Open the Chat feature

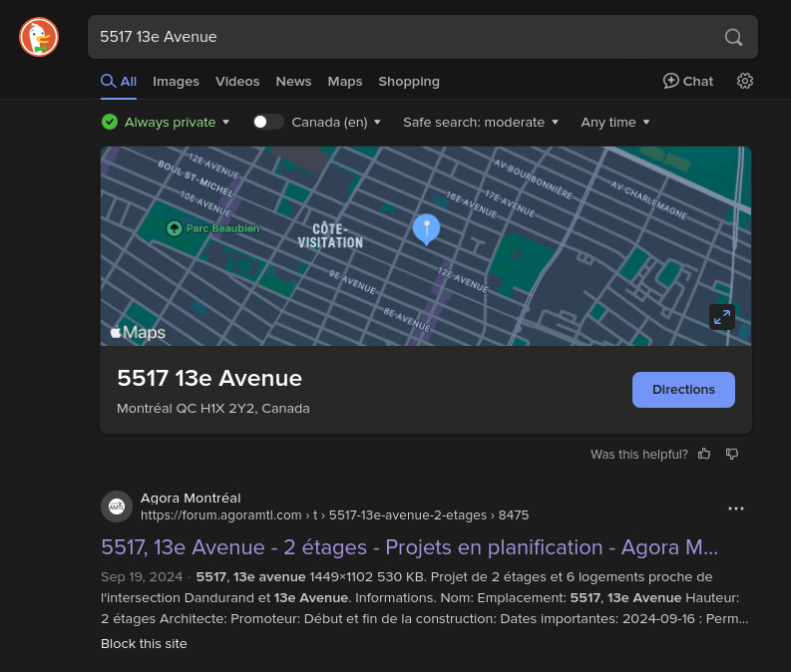click(687, 81)
